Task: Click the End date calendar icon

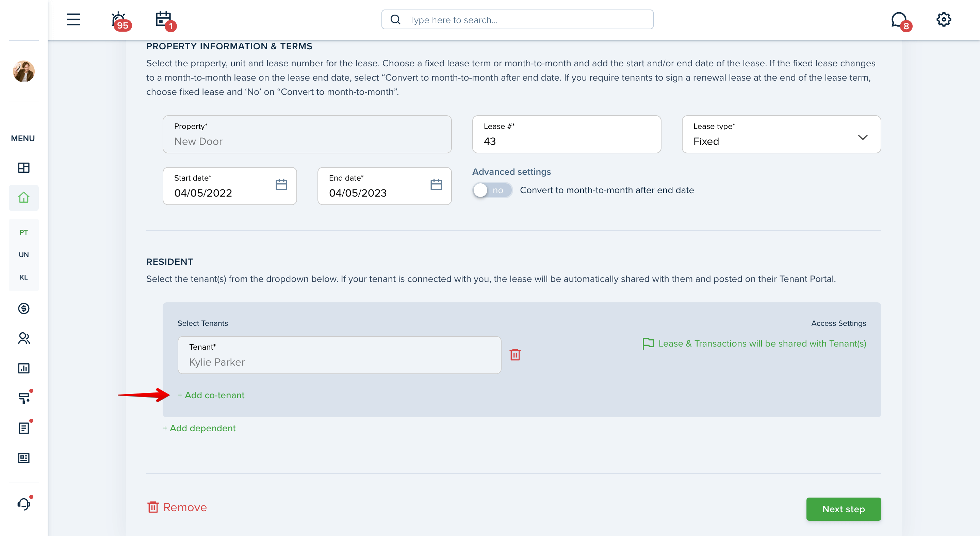Action: coord(436,185)
